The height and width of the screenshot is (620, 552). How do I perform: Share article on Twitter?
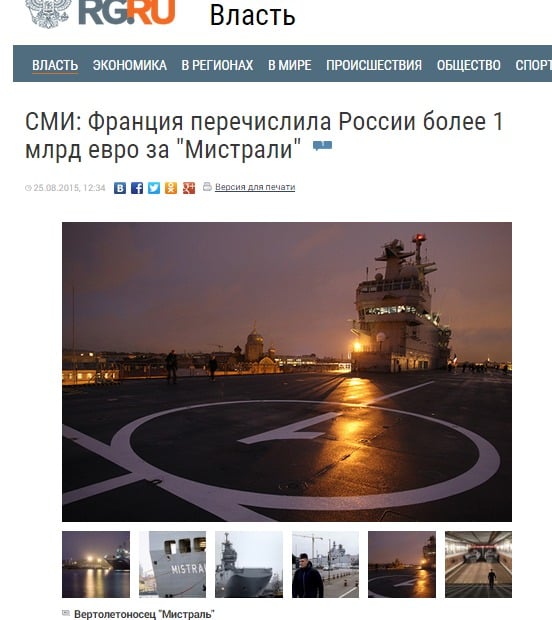pyautogui.click(x=154, y=188)
